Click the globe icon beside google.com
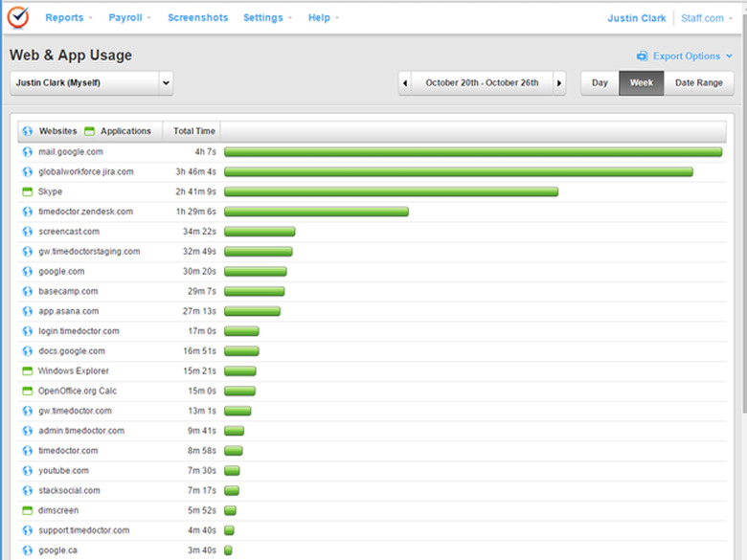The image size is (747, 560). pyautogui.click(x=28, y=272)
